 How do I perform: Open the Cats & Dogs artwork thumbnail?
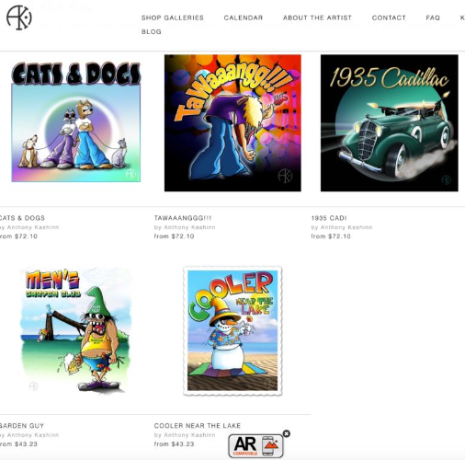point(76,122)
